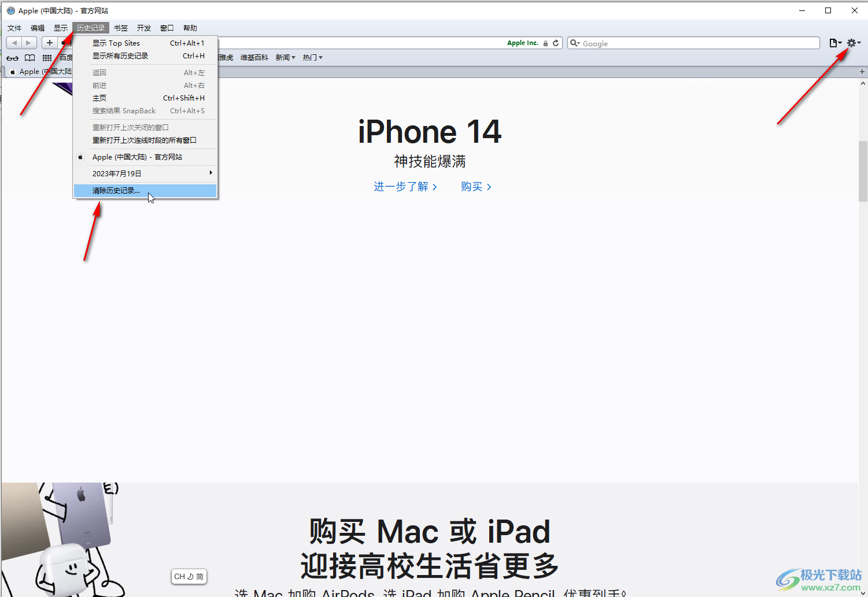
Task: Click the padlock security icon
Action: coord(545,43)
